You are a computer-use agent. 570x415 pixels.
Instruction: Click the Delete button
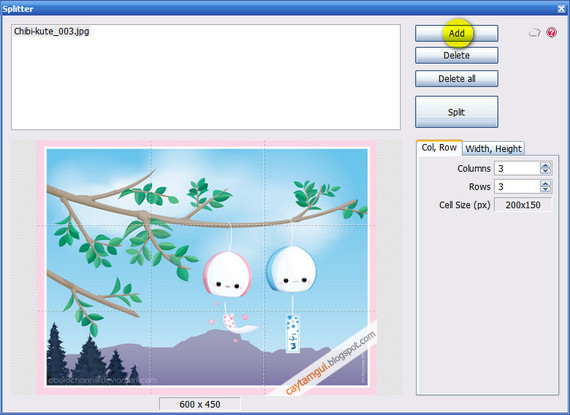[x=457, y=56]
